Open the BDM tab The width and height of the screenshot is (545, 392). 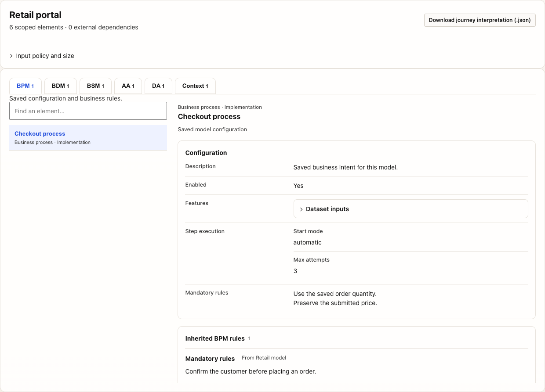pos(61,86)
